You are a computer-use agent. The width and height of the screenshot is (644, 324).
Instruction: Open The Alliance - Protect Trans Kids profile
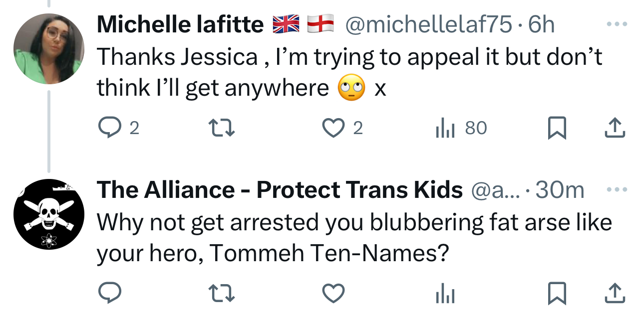(280, 190)
